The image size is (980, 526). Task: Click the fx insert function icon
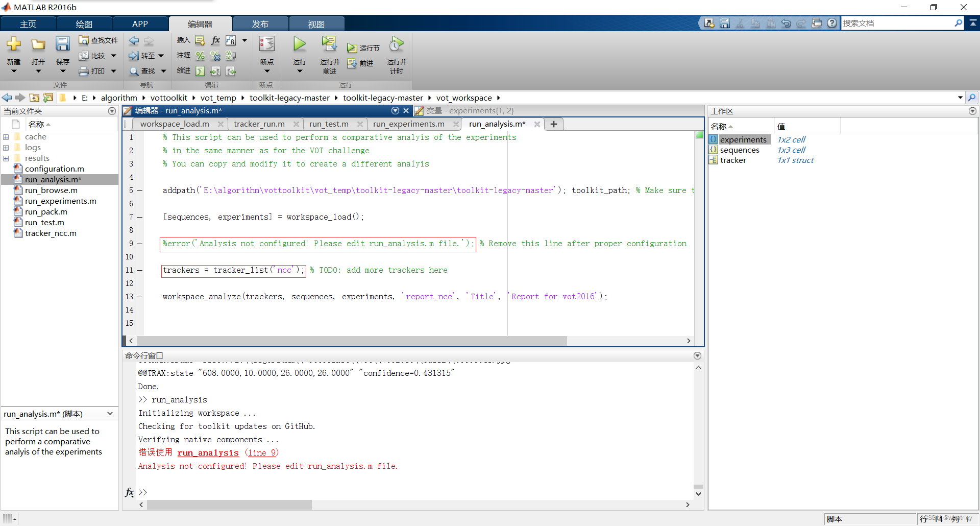(215, 40)
